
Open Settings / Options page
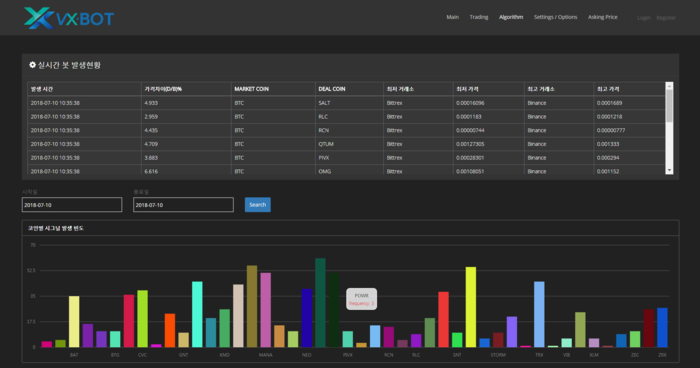pos(555,17)
